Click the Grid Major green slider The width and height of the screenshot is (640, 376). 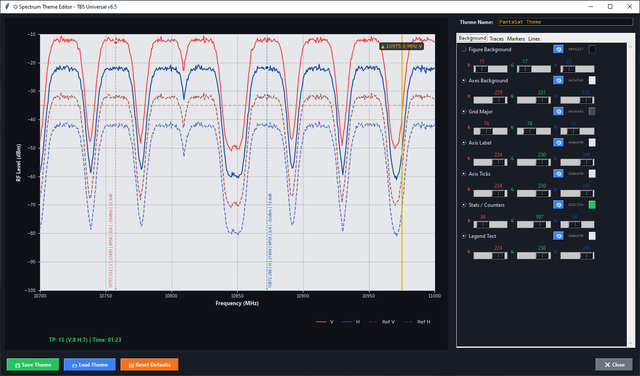(534, 131)
